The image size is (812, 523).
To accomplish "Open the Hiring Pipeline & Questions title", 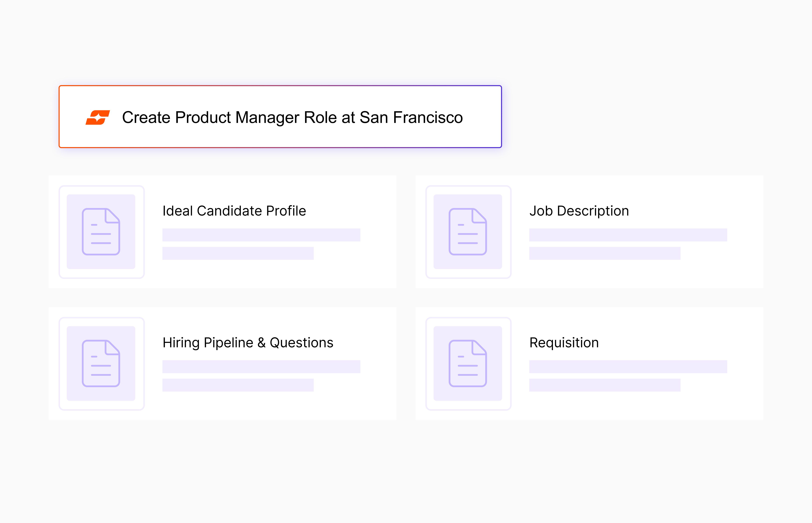I will [248, 343].
